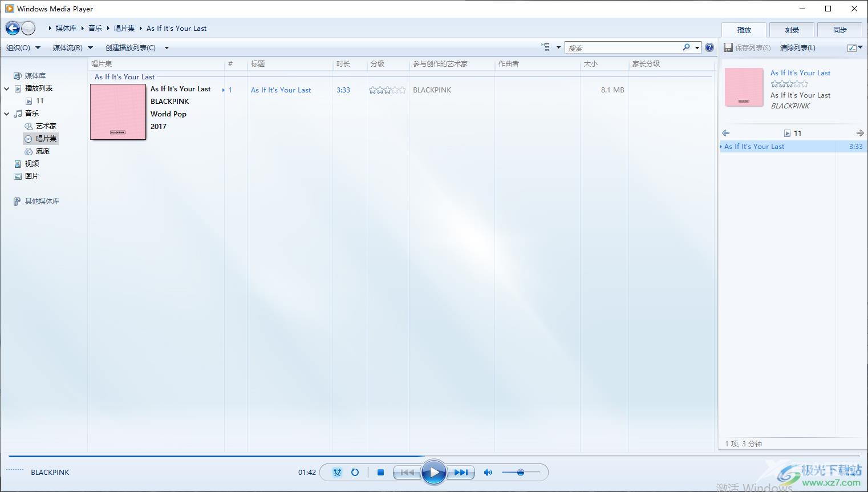Click 媒体库 in the breadcrumb
868x492 pixels.
click(66, 28)
